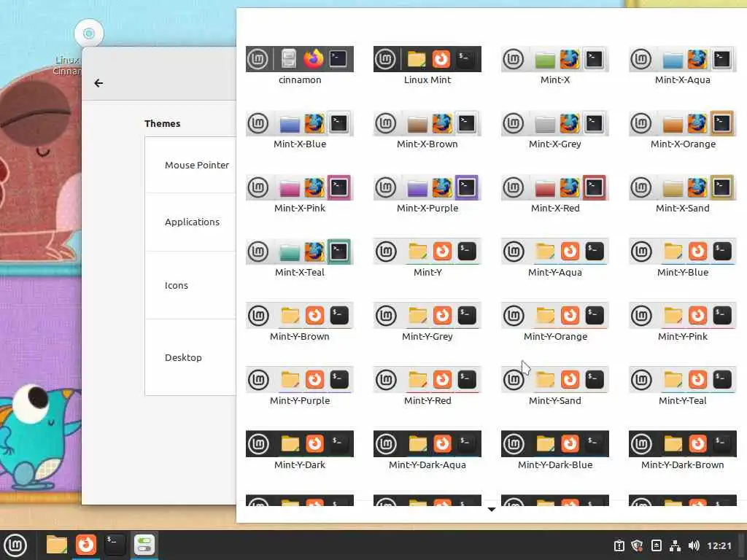Click the first tray icon left of the shield

point(619,545)
